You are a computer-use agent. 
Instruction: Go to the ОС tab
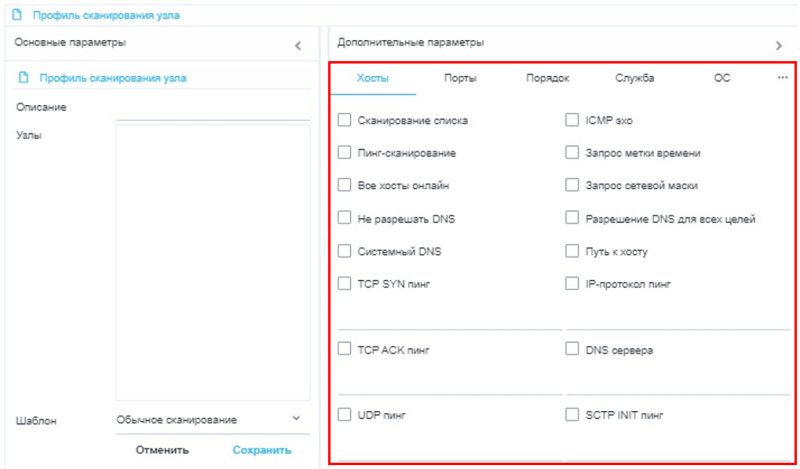click(722, 78)
